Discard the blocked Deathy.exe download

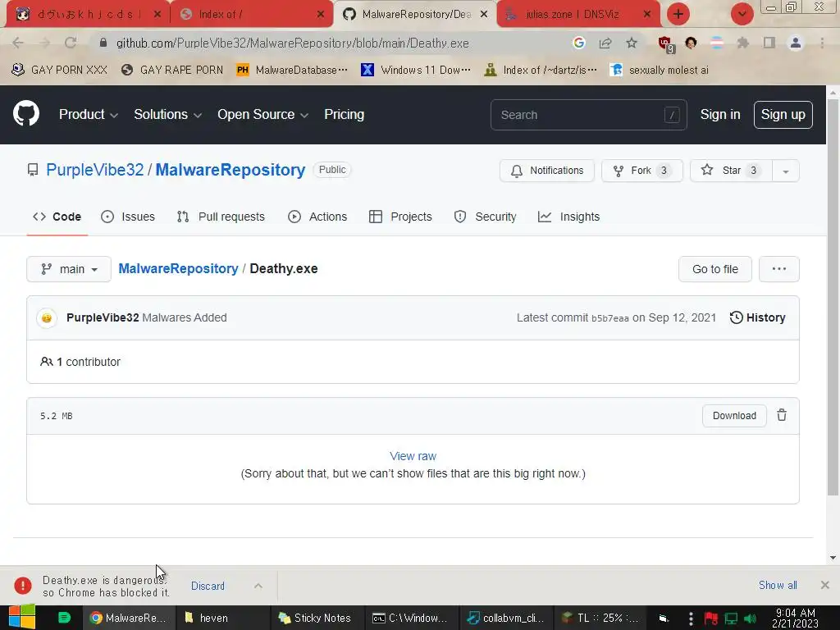coord(208,586)
